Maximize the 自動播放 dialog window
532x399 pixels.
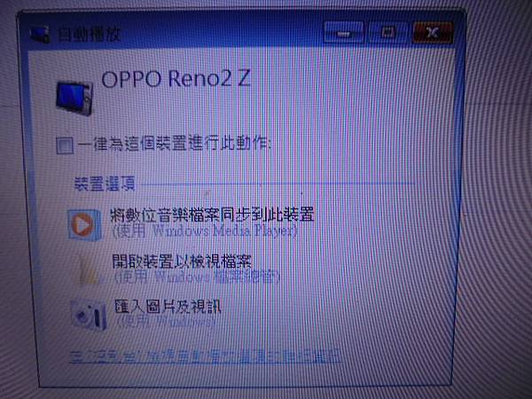pos(387,33)
